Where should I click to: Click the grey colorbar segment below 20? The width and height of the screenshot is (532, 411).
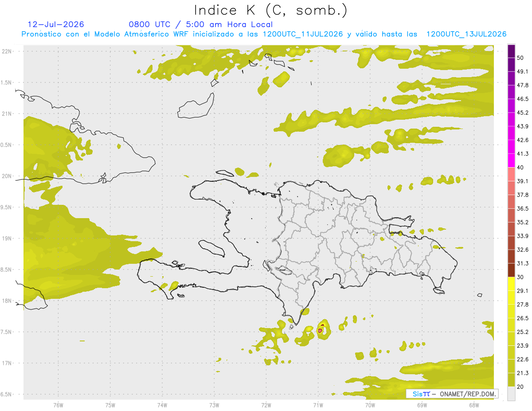[511, 394]
